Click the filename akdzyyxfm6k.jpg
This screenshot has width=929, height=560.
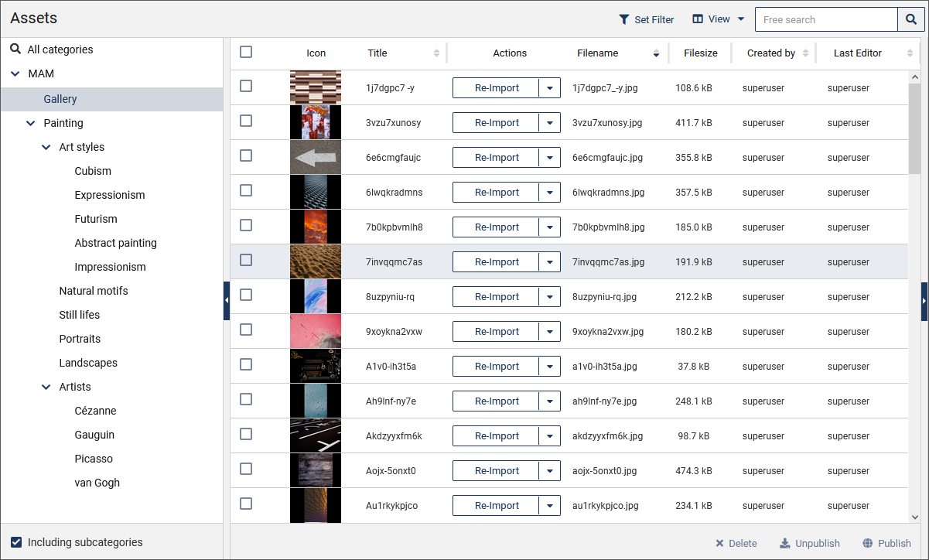607,436
